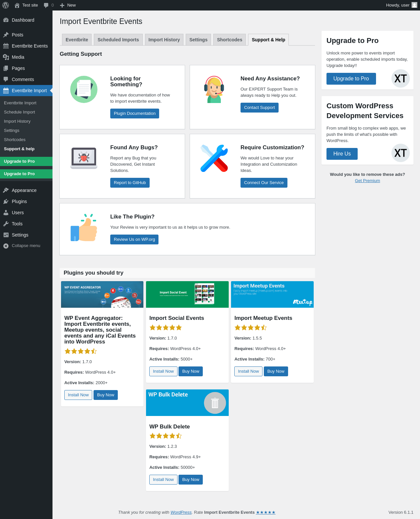Viewport: 420px width, 519px height.
Task: Click the Eventbrite Events calendar icon
Action: pos(6,46)
